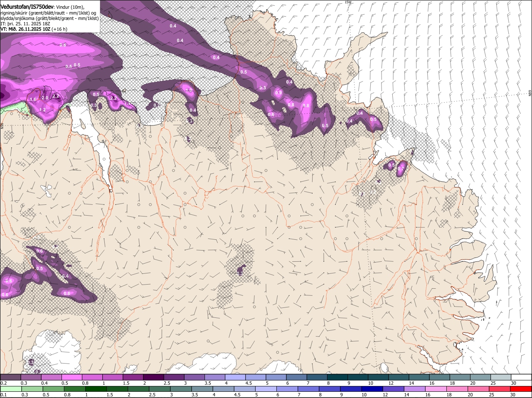Viewport: 532px width, 398px height.
Task: Click the '1.0' precipitation value on map
Action: point(189,91)
